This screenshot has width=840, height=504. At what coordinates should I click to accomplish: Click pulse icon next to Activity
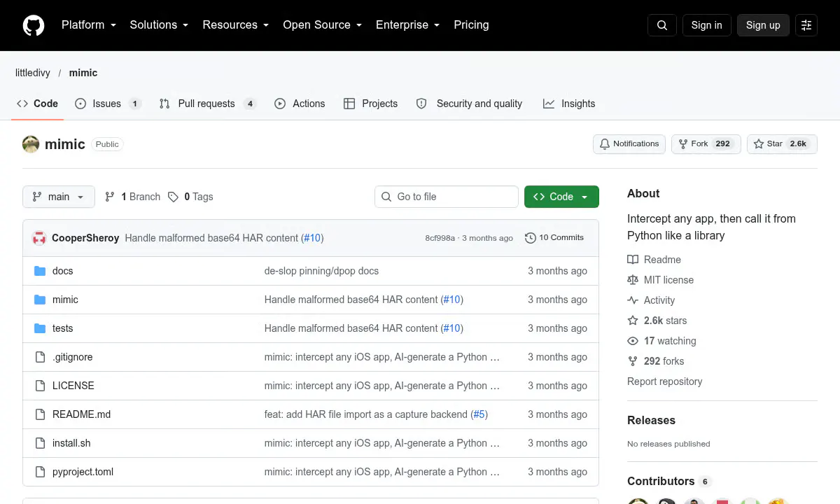(x=633, y=300)
